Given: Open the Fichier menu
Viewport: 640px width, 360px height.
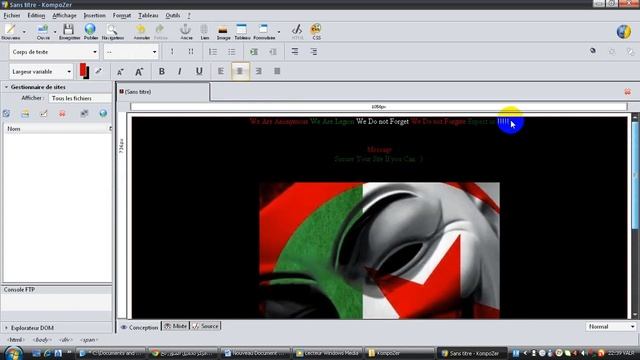Looking at the screenshot, I should pyautogui.click(x=12, y=16).
